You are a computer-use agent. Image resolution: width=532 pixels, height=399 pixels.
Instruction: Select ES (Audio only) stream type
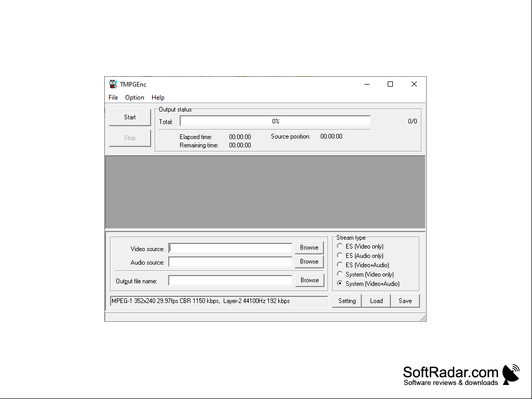(x=360, y=255)
